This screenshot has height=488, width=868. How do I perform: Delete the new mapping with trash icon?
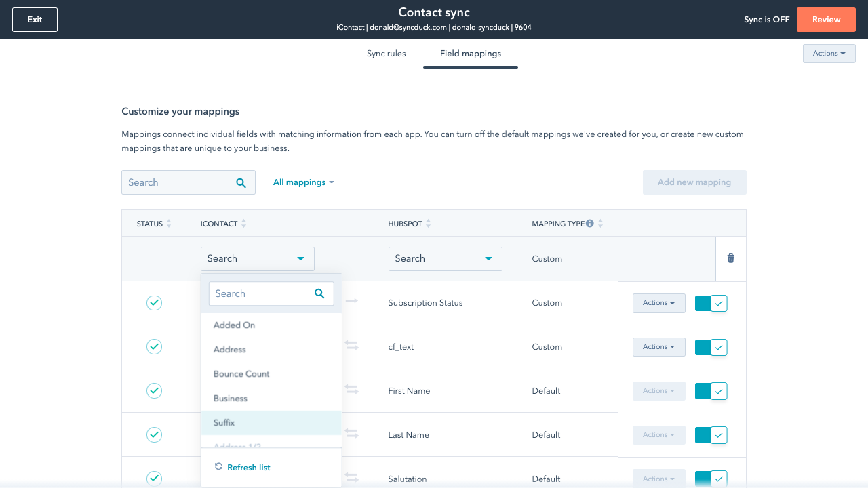[730, 258]
